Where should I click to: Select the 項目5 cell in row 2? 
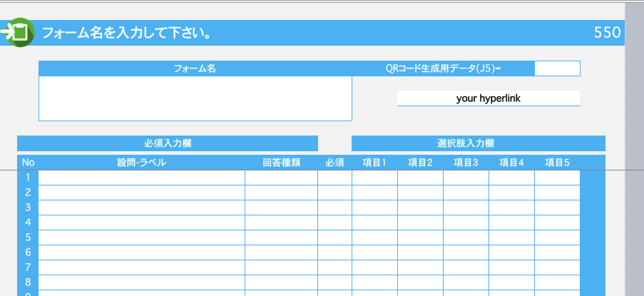[x=557, y=193]
